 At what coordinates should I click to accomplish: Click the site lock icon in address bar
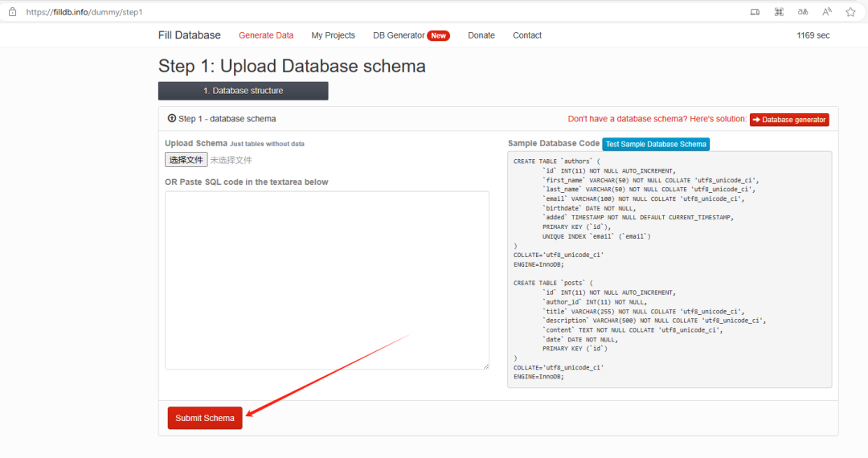click(12, 11)
